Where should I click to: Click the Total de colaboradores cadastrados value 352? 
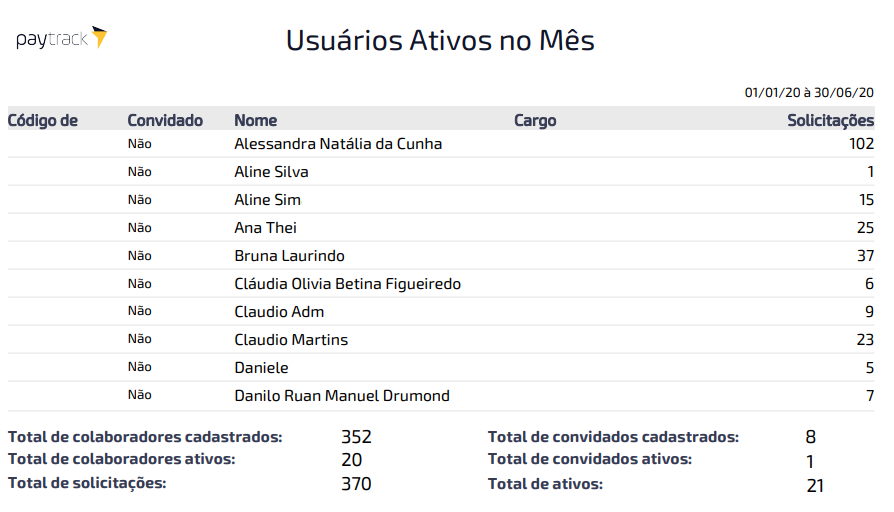coord(356,437)
